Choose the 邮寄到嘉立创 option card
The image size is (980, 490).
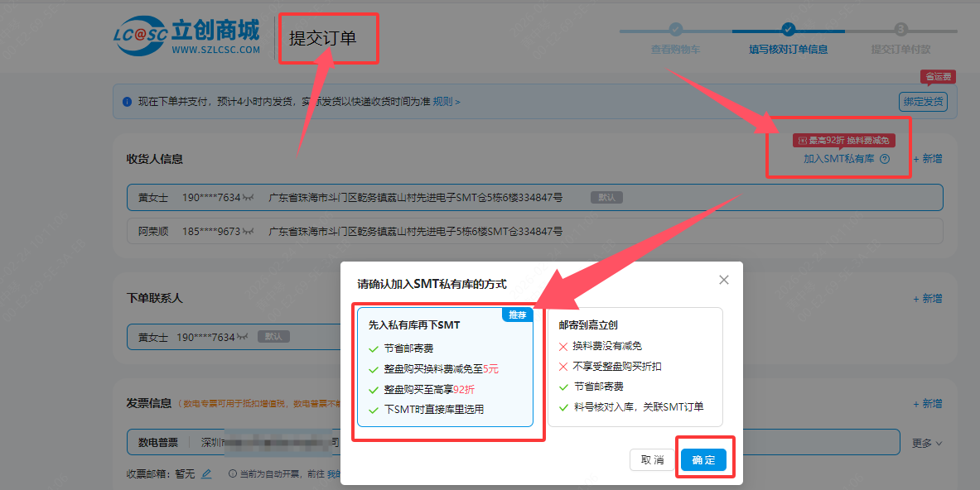(635, 367)
